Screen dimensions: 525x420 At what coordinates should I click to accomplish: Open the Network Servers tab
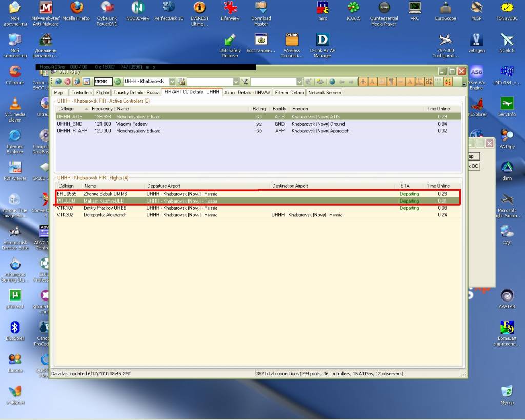point(325,92)
